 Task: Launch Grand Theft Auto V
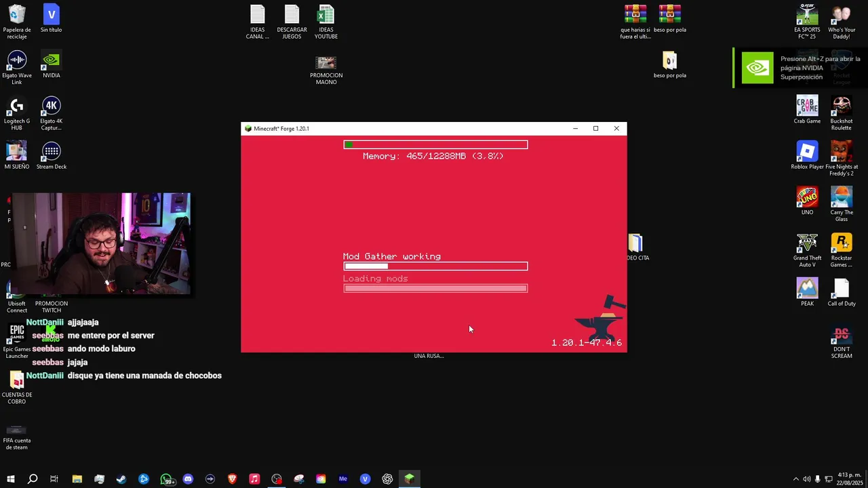pyautogui.click(x=807, y=249)
